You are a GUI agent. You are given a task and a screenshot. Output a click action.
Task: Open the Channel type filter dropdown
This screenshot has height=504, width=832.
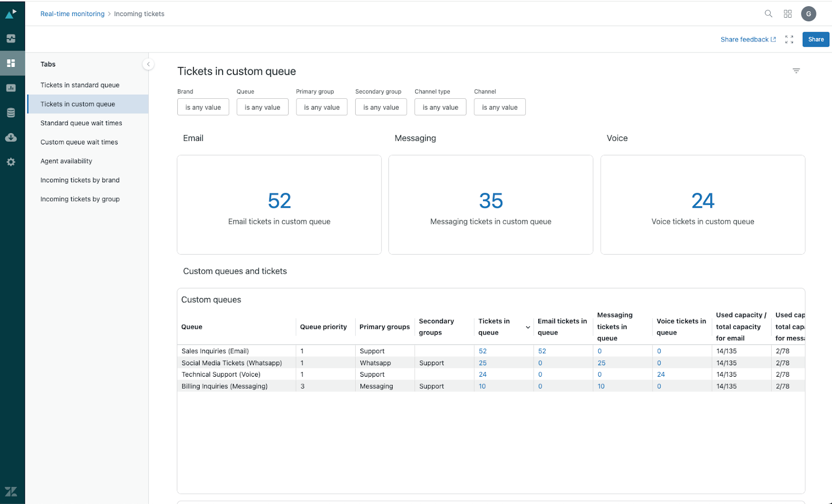pyautogui.click(x=440, y=108)
